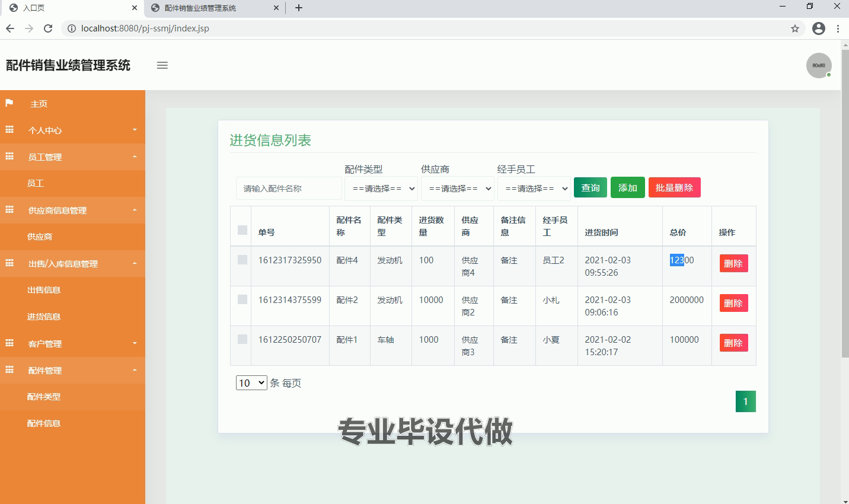Image resolution: width=849 pixels, height=504 pixels.
Task: Open the browser profile icon
Action: point(819,28)
